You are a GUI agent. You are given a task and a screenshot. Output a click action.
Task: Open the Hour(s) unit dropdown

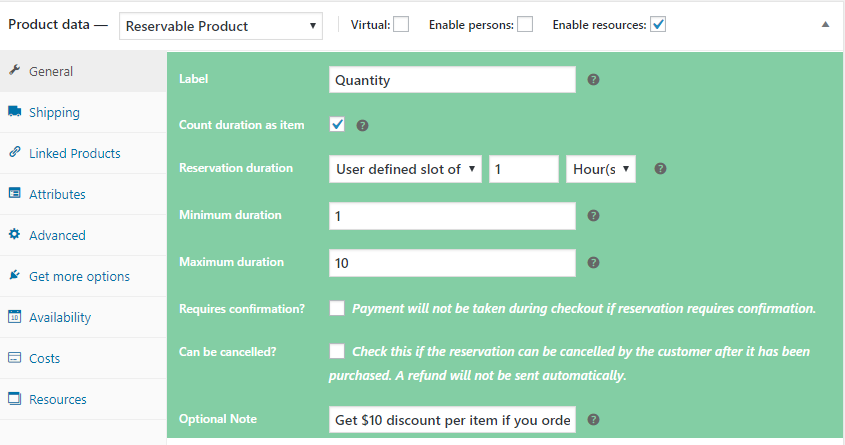tap(600, 169)
